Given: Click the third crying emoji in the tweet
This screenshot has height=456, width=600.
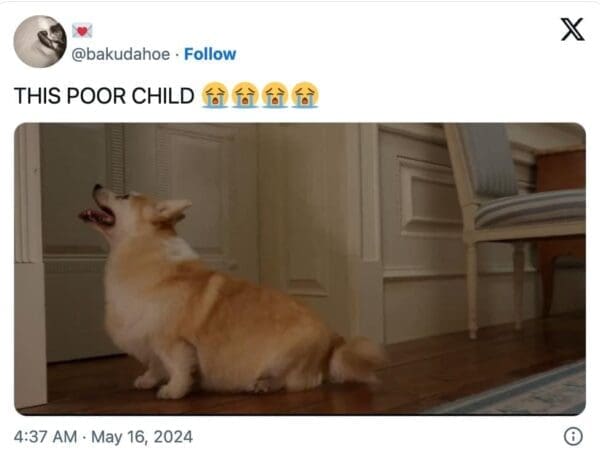Looking at the screenshot, I should pos(275,95).
